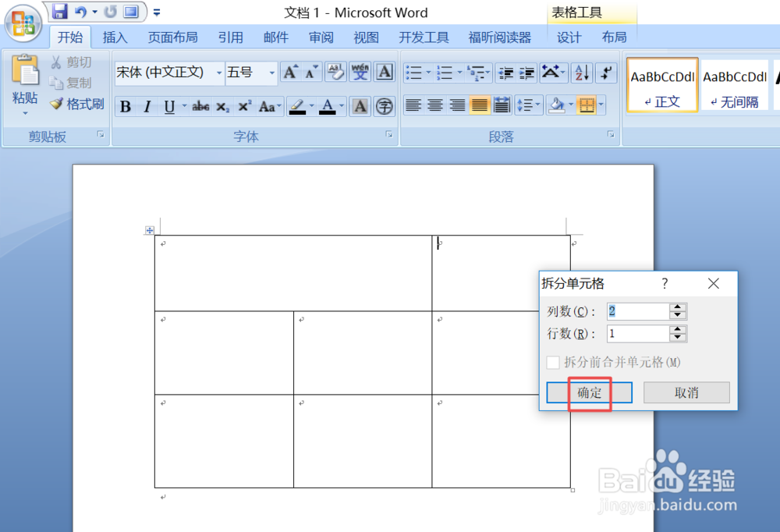780x532 pixels.
Task: Apply multilevel list icon
Action: tap(477, 73)
